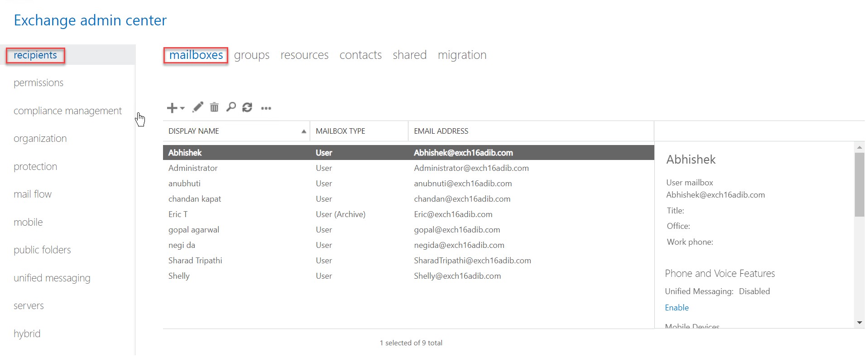This screenshot has width=868, height=363.
Task: Click the Eric@exch16adib.com email cell
Action: tap(453, 214)
